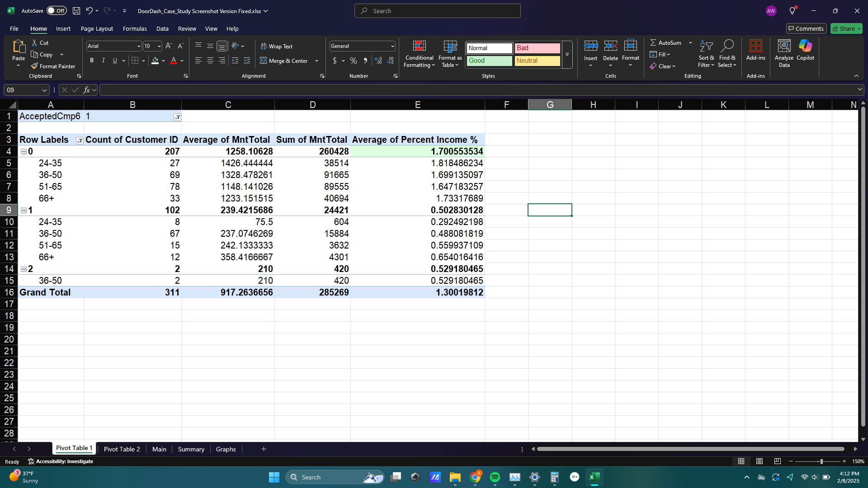Click the Percent Style icon
The height and width of the screenshot is (488, 868).
coord(354,61)
